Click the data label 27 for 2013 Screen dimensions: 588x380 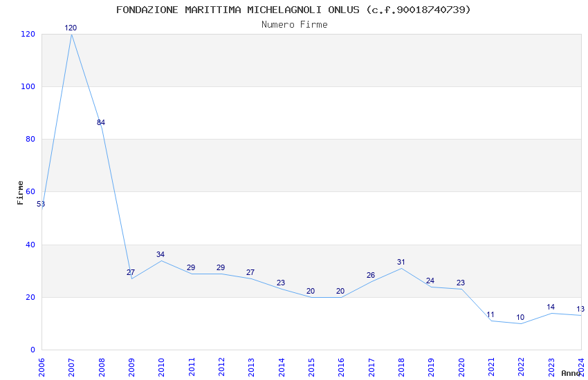pyautogui.click(x=250, y=272)
